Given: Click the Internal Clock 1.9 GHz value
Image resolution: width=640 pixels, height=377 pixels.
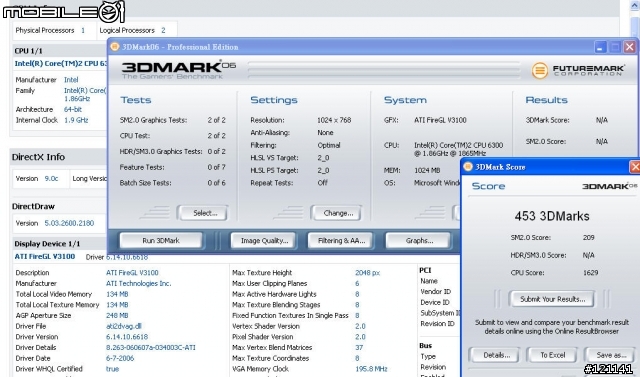Looking at the screenshot, I should (x=76, y=120).
